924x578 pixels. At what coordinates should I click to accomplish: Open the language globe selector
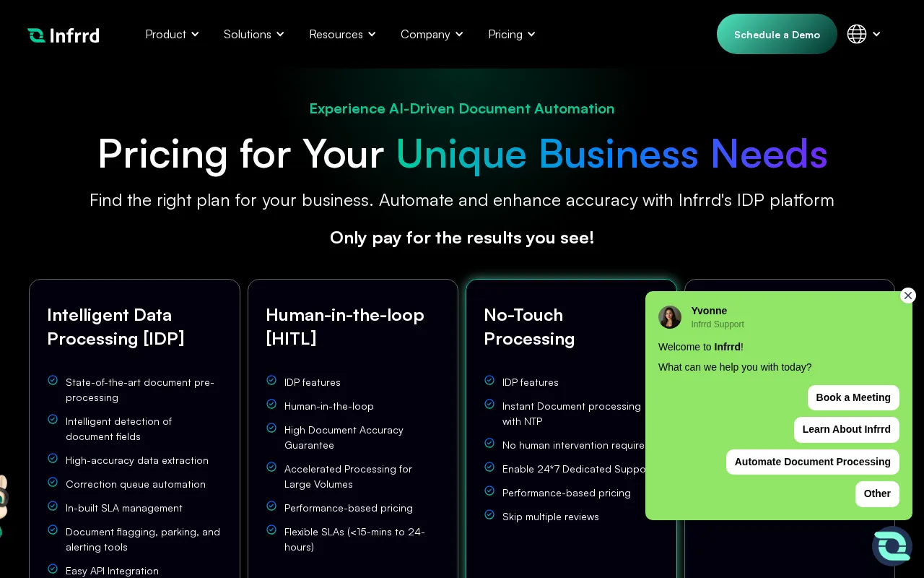(857, 34)
